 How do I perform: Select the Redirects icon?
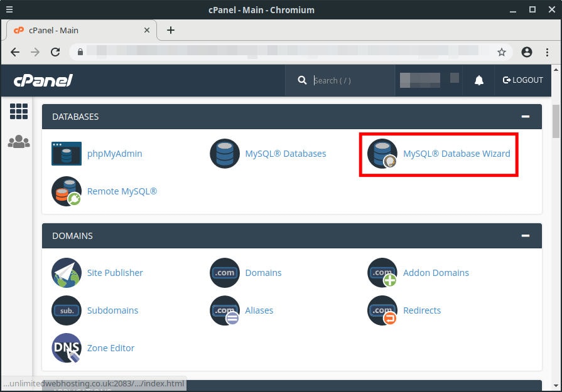(x=382, y=310)
